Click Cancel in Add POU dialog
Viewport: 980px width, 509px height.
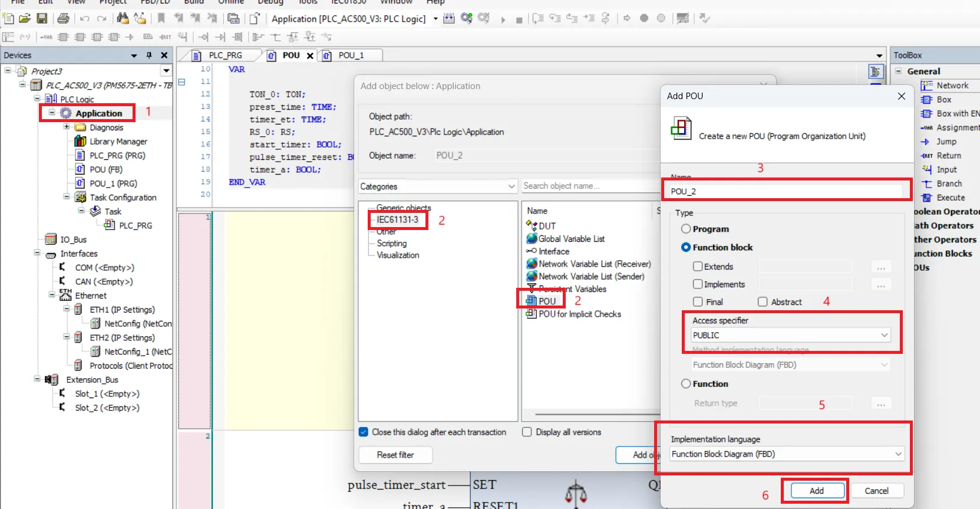tap(876, 491)
